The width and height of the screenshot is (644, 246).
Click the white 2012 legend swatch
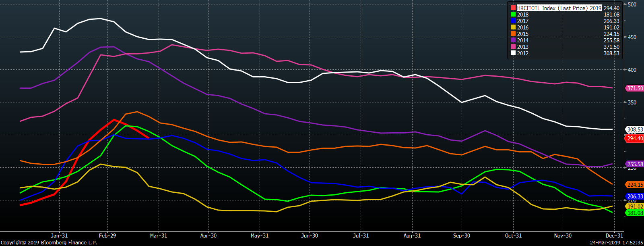[x=513, y=53]
